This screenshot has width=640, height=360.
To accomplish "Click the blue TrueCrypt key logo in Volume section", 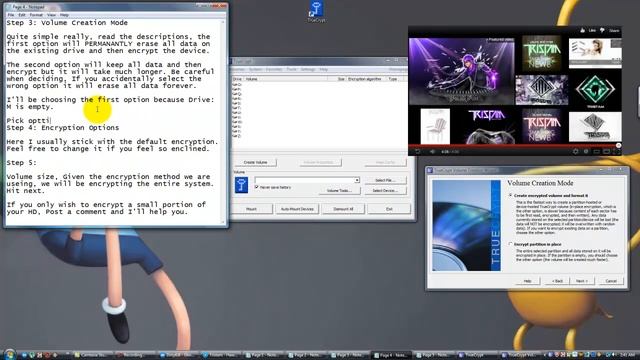I will click(241, 185).
